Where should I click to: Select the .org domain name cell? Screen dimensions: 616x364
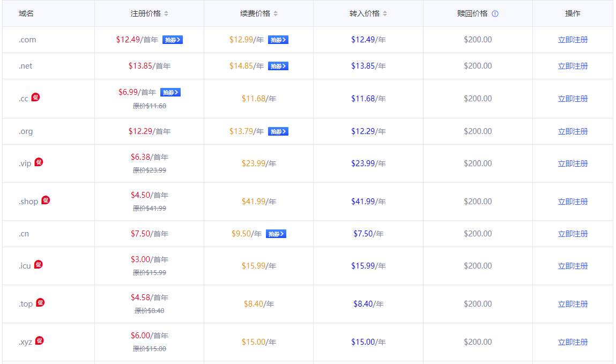tap(48, 131)
